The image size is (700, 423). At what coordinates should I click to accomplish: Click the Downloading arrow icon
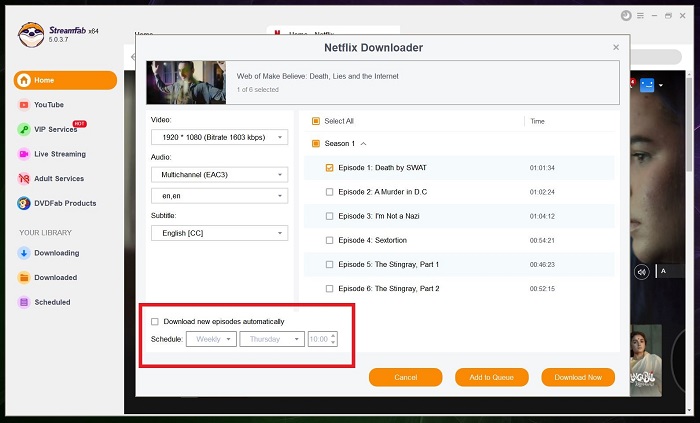[24, 253]
